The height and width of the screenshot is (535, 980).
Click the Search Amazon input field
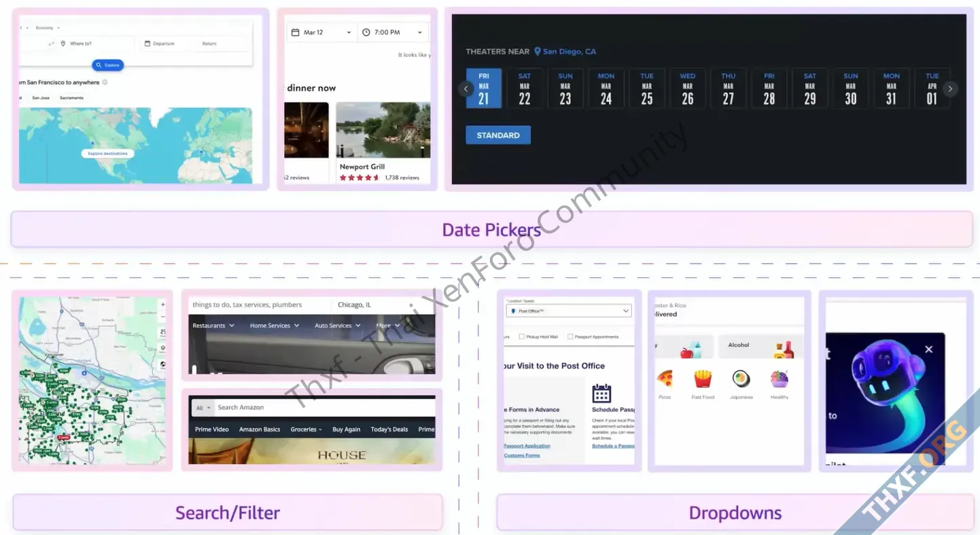(x=325, y=408)
